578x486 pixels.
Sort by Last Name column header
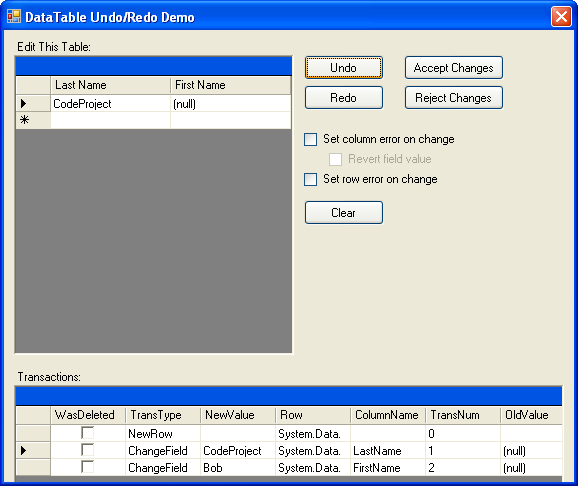pos(110,85)
